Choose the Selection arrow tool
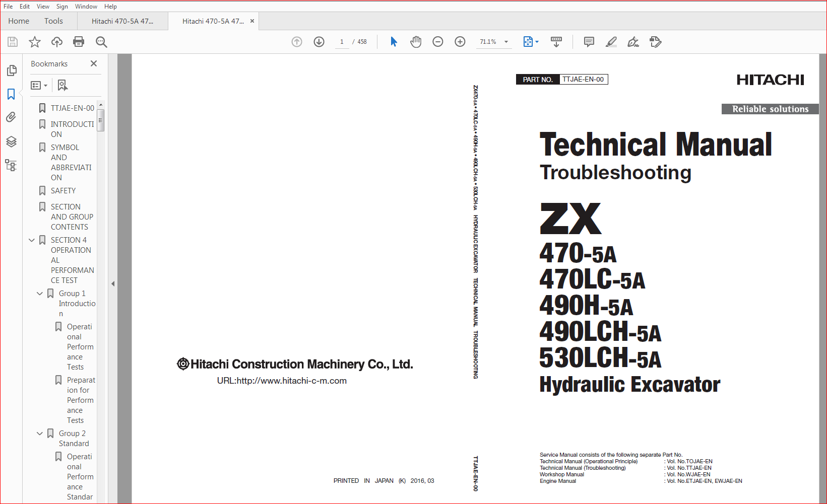The image size is (827, 504). [x=394, y=42]
